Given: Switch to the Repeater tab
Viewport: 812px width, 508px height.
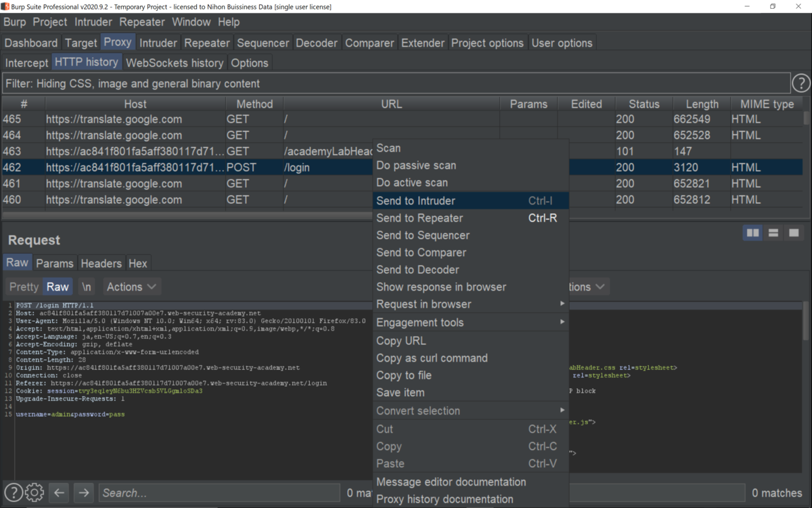Looking at the screenshot, I should point(207,43).
